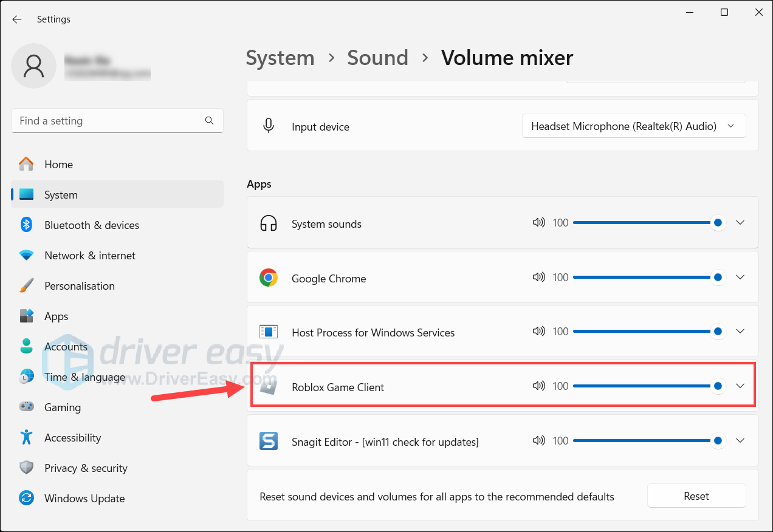773x532 pixels.
Task: Click the Volume mixer title text
Action: click(x=507, y=58)
